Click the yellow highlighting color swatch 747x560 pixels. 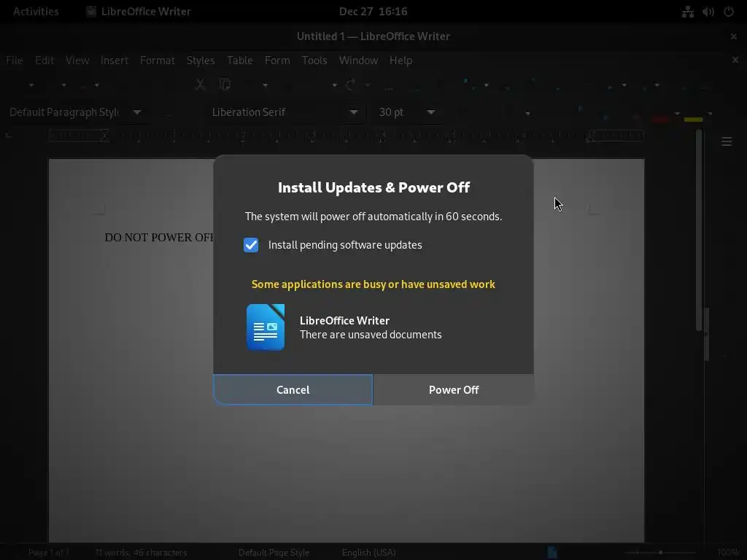coord(693,119)
